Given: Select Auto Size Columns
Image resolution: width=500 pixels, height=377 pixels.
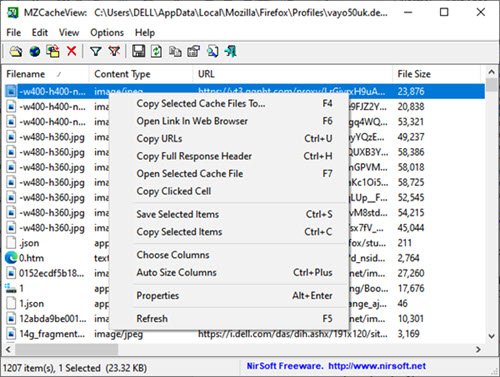Looking at the screenshot, I should tap(230, 273).
